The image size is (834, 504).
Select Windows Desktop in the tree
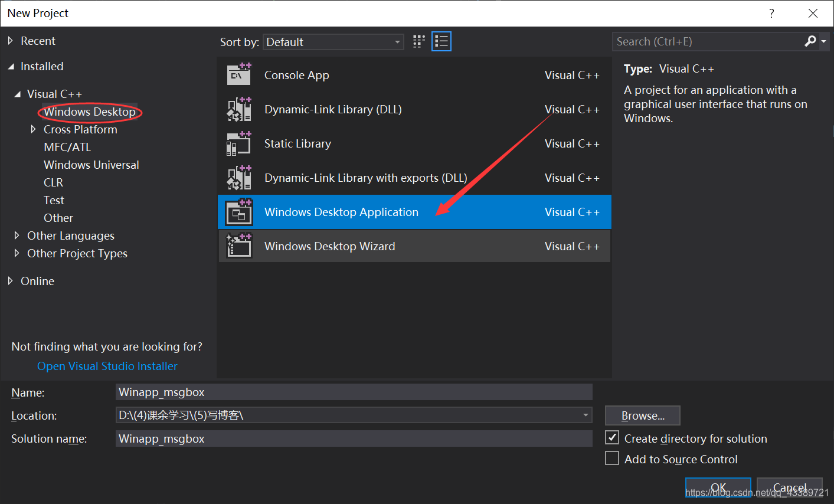coord(90,112)
